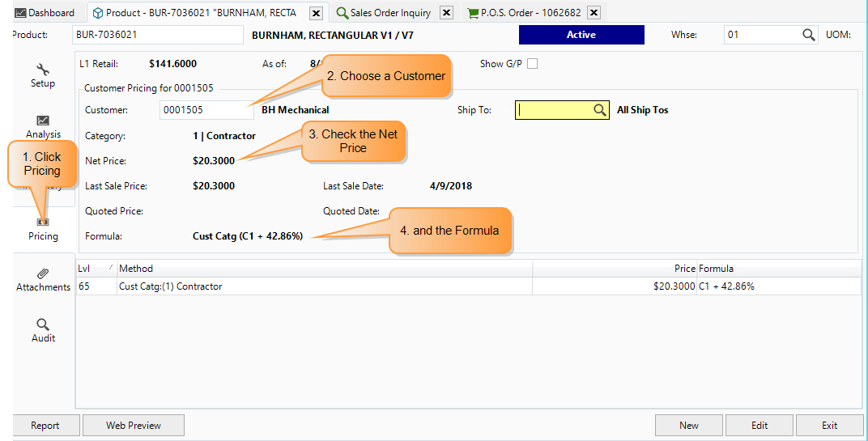Click Formula value Cust Catg (C1 + 42.86%)

[x=248, y=236]
